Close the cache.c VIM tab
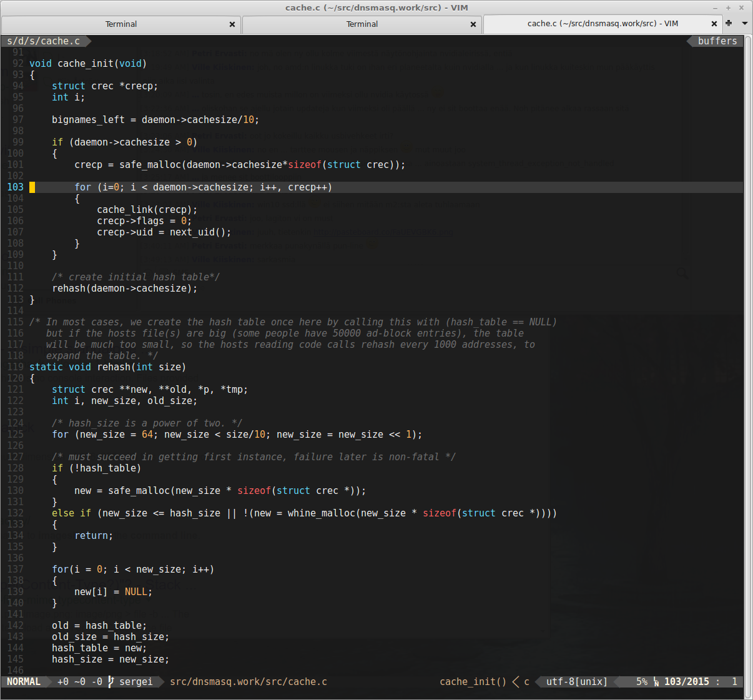The image size is (753, 700). click(714, 24)
